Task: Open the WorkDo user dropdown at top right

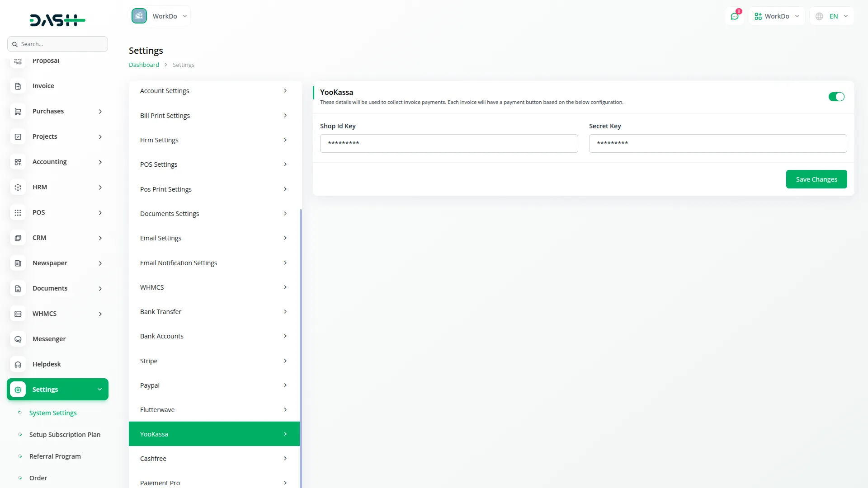Action: (x=777, y=16)
